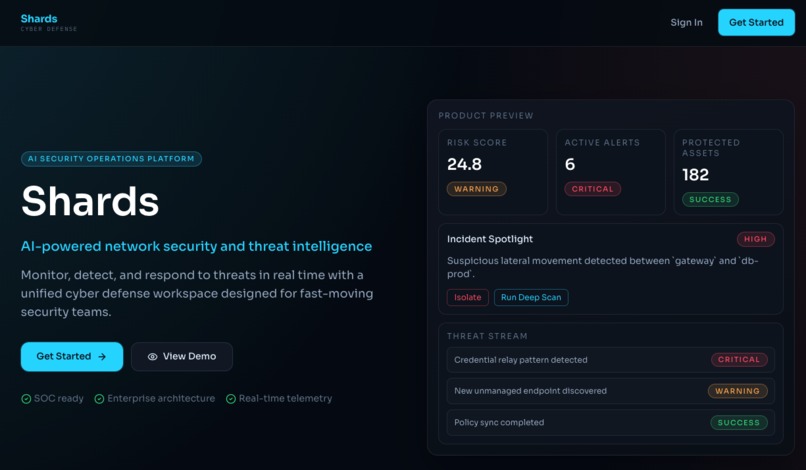The height and width of the screenshot is (470, 806).
Task: Click the HIGH severity badge
Action: (x=756, y=239)
